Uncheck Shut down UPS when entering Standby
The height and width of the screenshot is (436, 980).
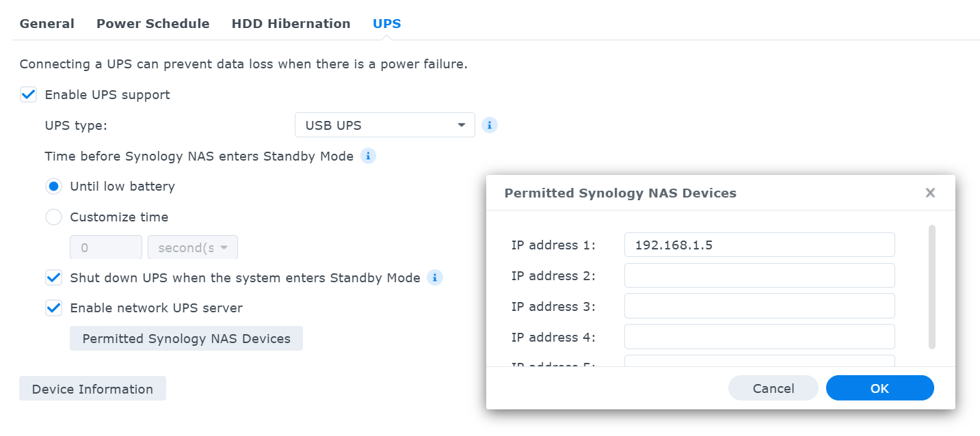[x=53, y=277]
